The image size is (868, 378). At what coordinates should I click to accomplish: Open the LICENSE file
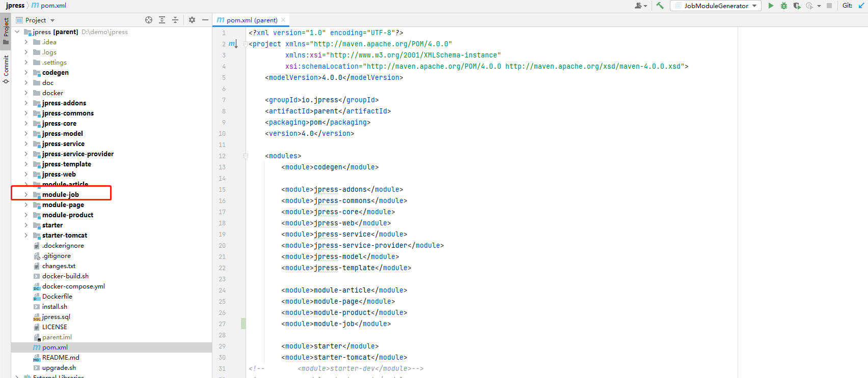tap(55, 327)
